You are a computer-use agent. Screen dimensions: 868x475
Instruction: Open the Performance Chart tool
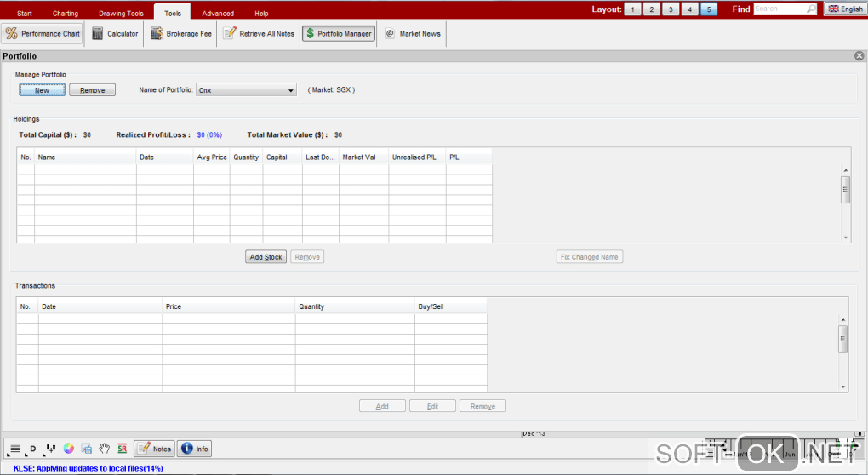42,34
